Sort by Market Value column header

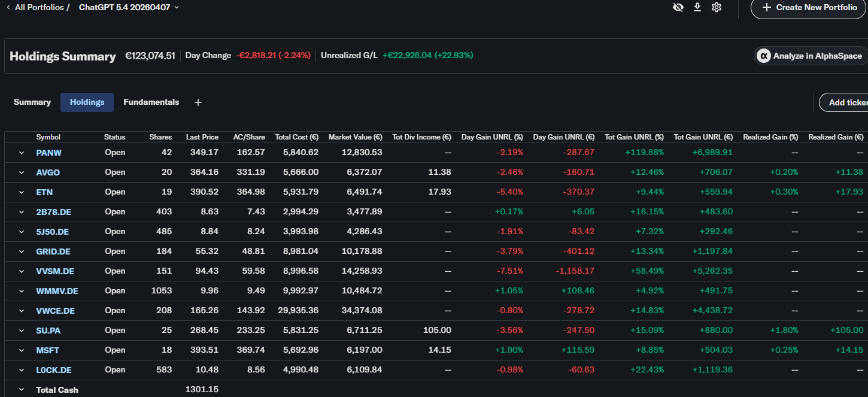(x=355, y=137)
